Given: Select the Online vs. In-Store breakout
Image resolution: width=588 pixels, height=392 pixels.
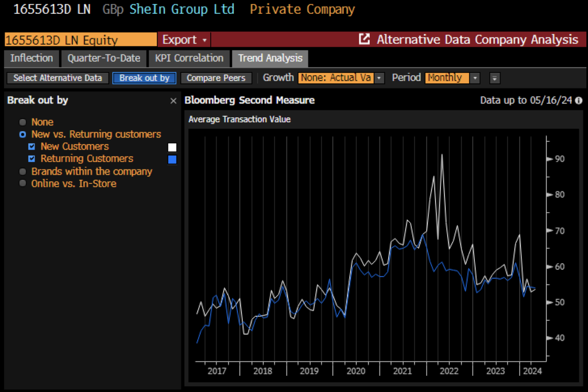Looking at the screenshot, I should click(22, 183).
